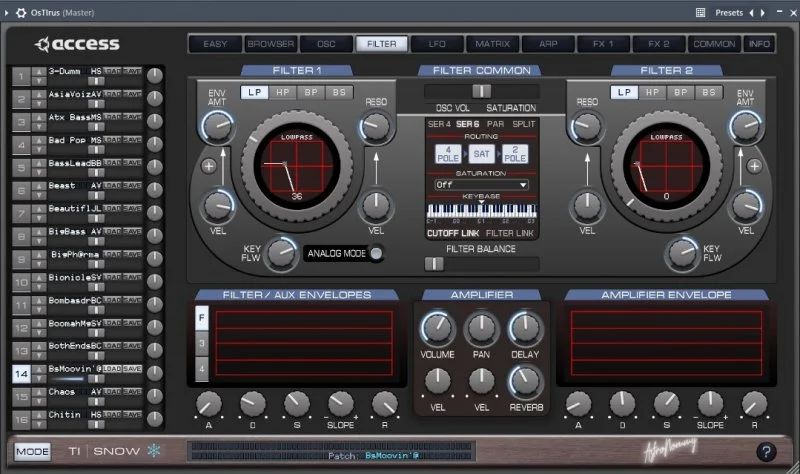
Task: Click the amplifier REVERB knob
Action: pos(525,381)
